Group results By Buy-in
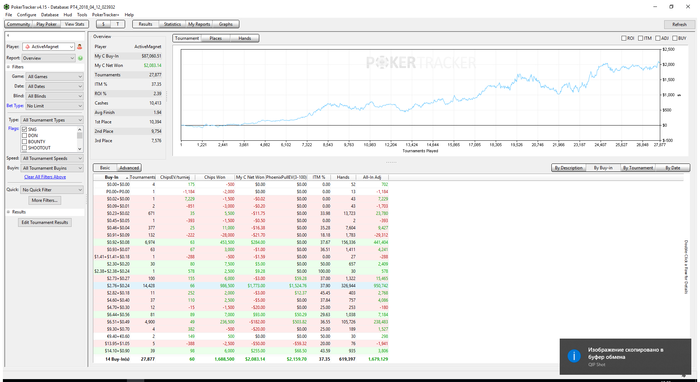 tap(603, 168)
